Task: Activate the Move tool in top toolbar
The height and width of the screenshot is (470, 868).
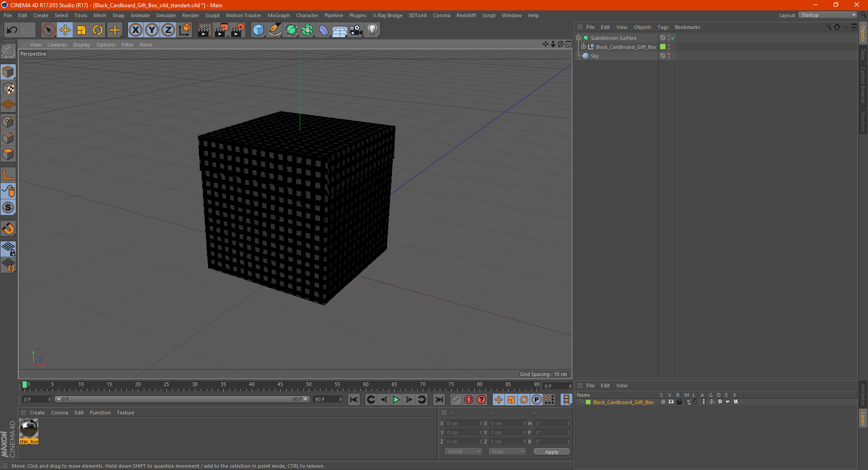Action: click(65, 30)
